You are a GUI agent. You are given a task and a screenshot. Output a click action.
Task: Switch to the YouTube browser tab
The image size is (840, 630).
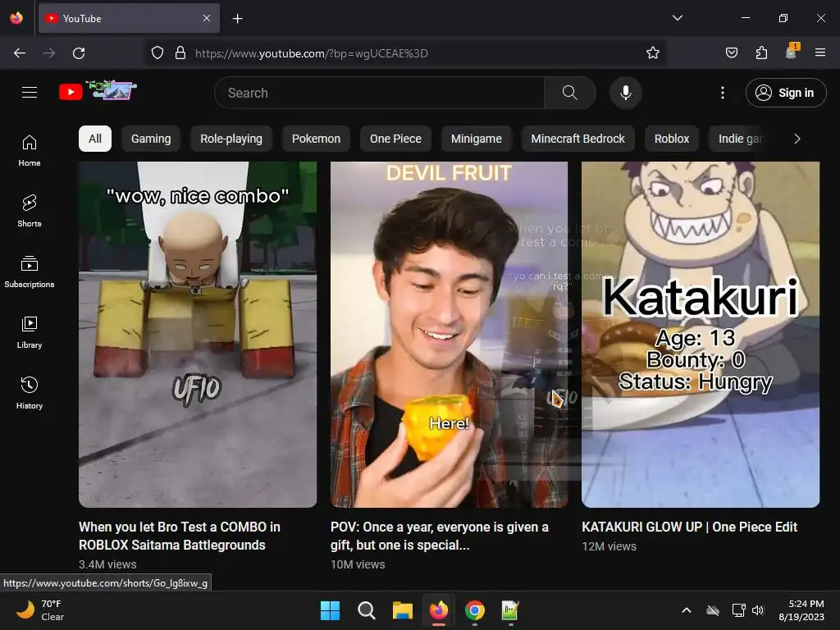tap(129, 18)
